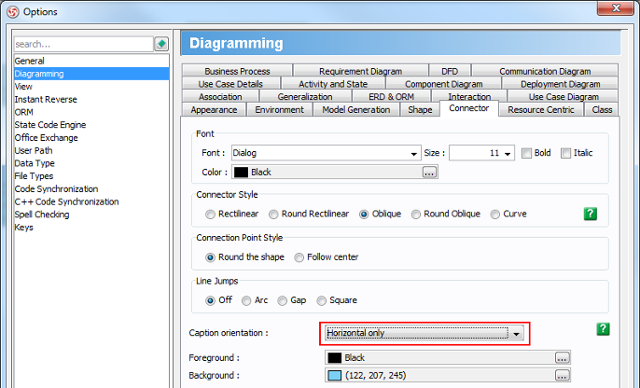Select State Code Engine category
The width and height of the screenshot is (640, 388).
pos(91,125)
